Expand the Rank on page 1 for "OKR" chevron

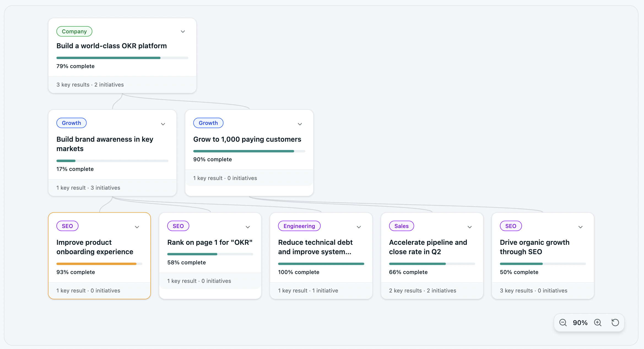point(248,227)
